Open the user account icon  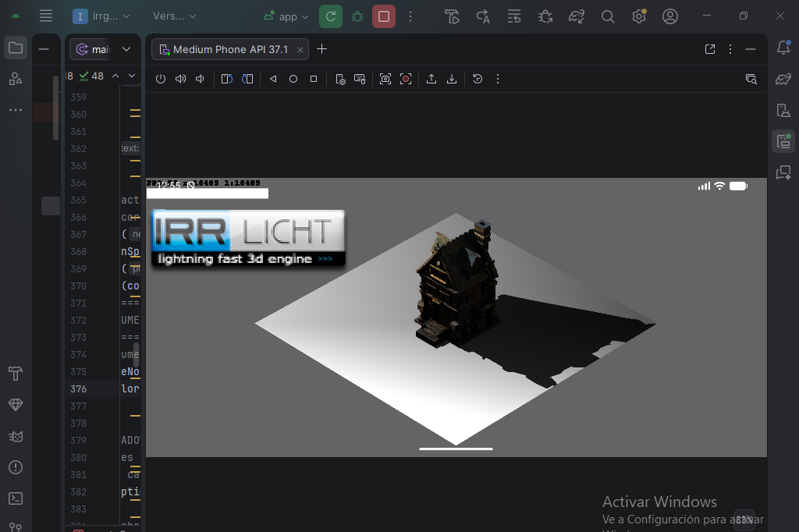pyautogui.click(x=670, y=16)
